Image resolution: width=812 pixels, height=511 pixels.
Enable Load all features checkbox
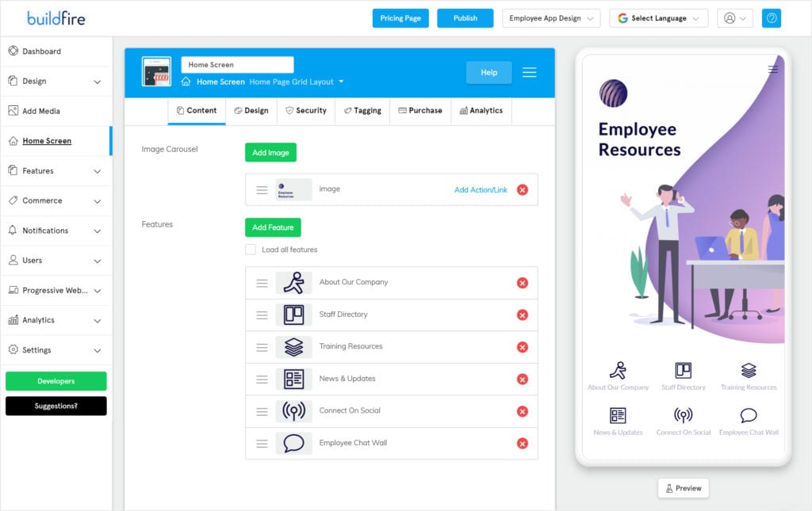click(251, 250)
